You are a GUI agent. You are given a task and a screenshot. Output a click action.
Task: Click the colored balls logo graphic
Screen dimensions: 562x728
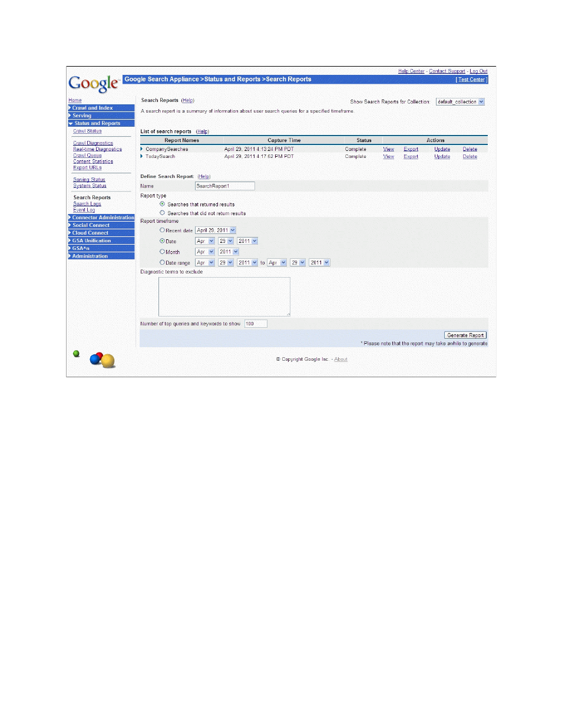(x=103, y=360)
